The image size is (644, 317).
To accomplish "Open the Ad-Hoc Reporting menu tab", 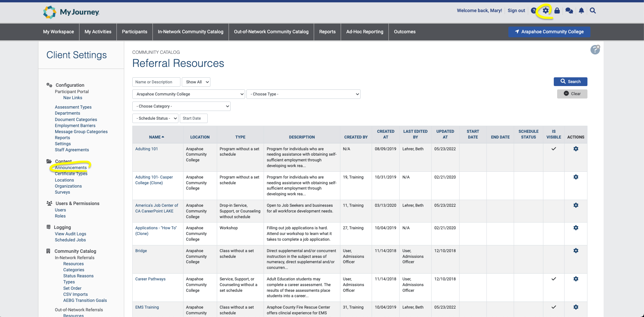I will point(365,32).
